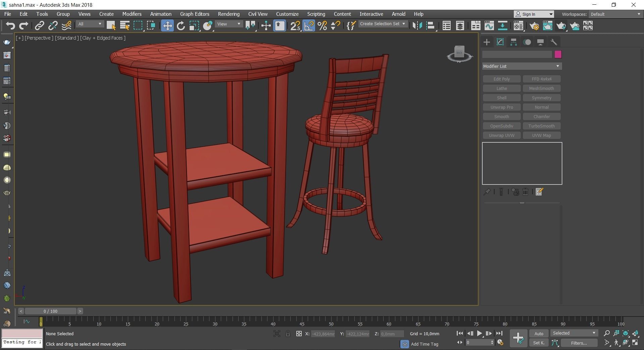Open the Rendering menu
Viewport: 644px width, 350px height.
tap(229, 14)
